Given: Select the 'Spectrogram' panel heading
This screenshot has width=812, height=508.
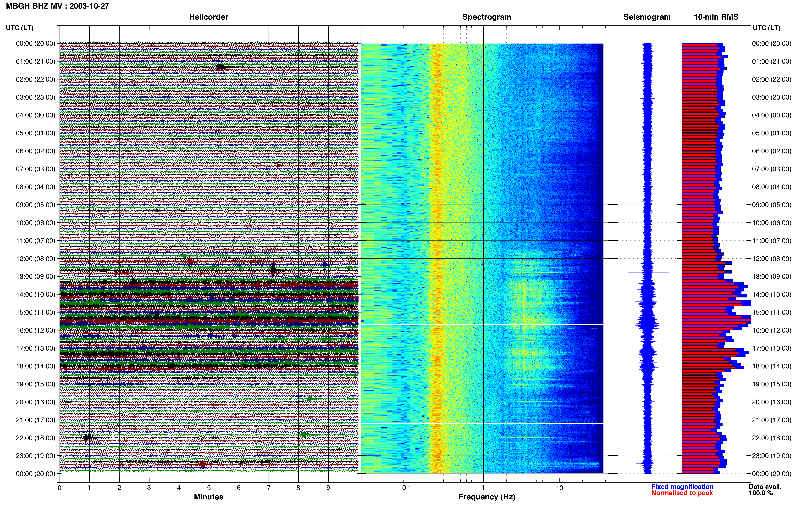Looking at the screenshot, I should [487, 17].
